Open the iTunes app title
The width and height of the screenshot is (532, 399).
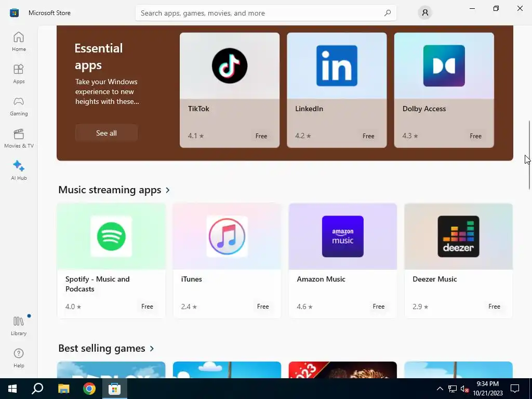[x=191, y=279]
